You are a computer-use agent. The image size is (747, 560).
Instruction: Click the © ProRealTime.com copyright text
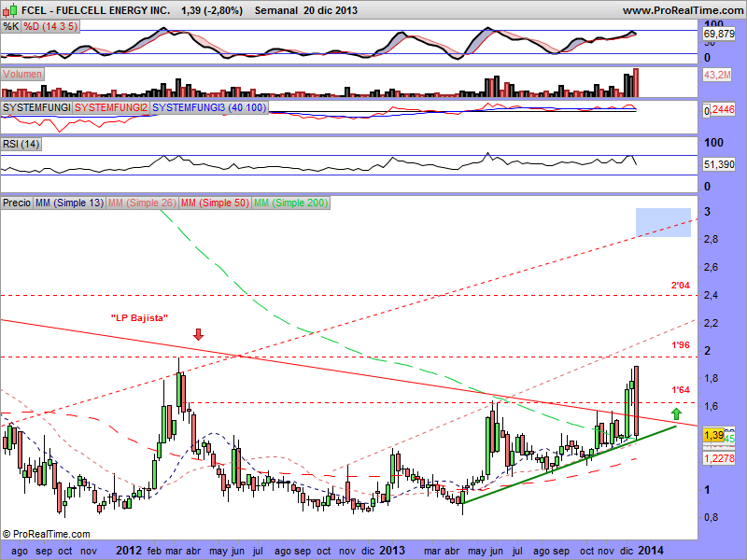(46, 534)
